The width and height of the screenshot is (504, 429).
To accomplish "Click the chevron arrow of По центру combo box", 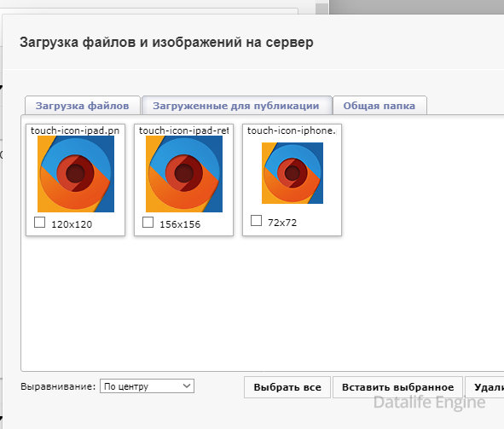I will click(187, 386).
